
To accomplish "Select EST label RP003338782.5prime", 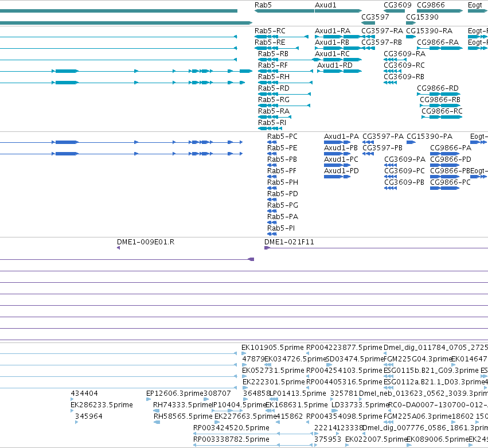I will coord(231,439).
